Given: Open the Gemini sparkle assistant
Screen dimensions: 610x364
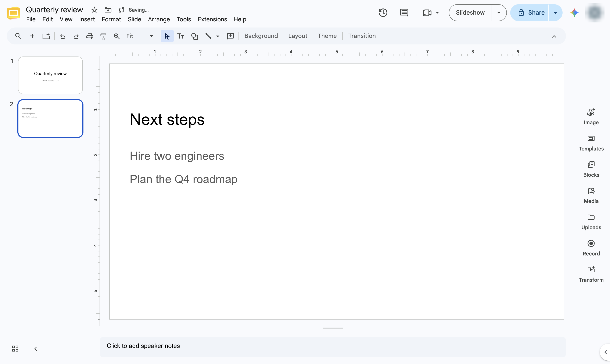Looking at the screenshot, I should tap(574, 12).
